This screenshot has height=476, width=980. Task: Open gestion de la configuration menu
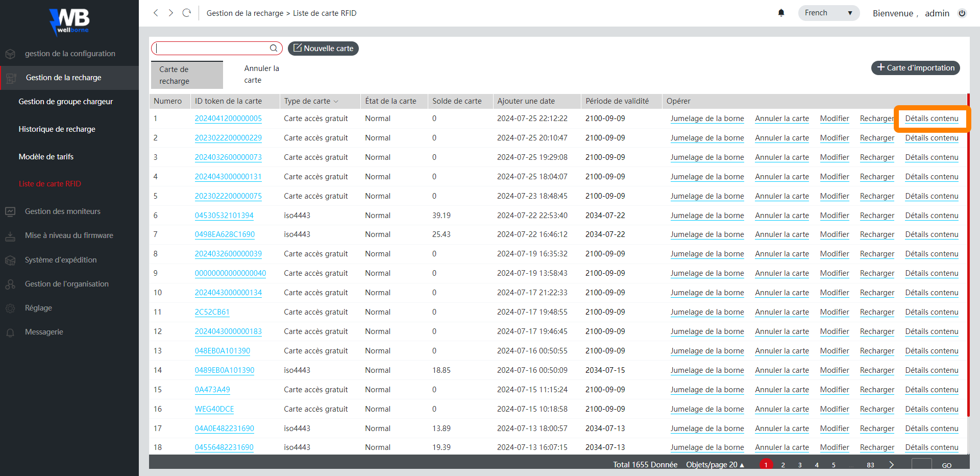click(x=69, y=54)
